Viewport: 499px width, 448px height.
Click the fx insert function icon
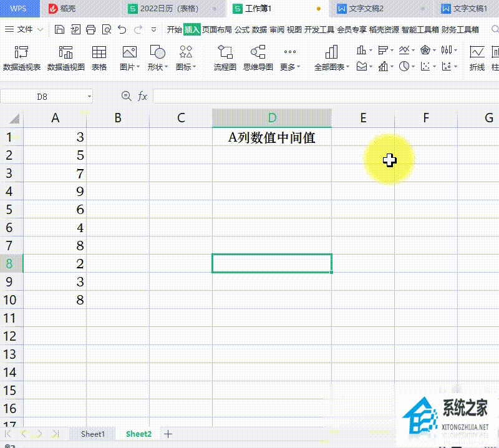click(142, 96)
